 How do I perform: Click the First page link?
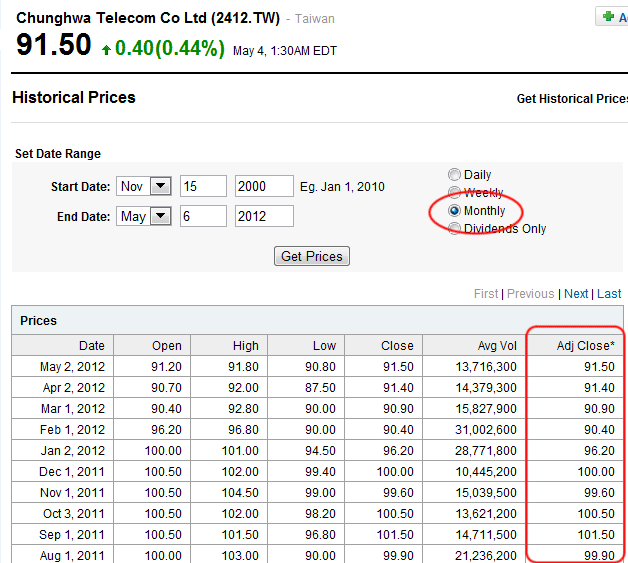[x=486, y=294]
